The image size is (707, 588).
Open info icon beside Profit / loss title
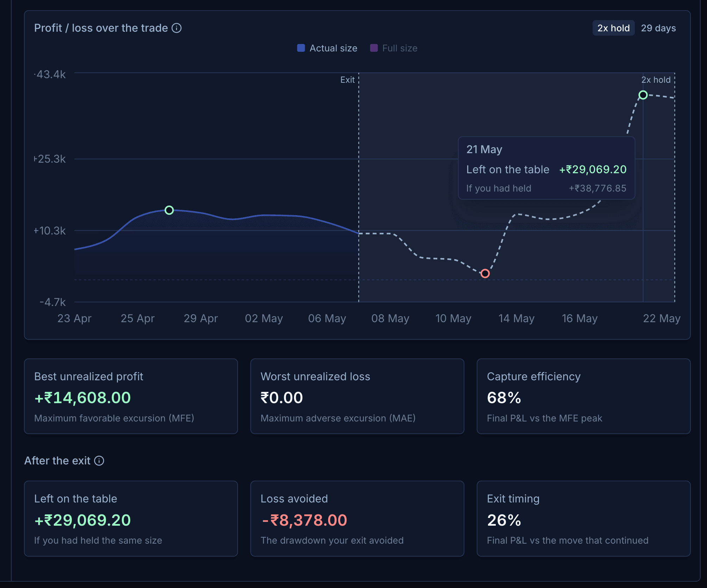coord(176,28)
